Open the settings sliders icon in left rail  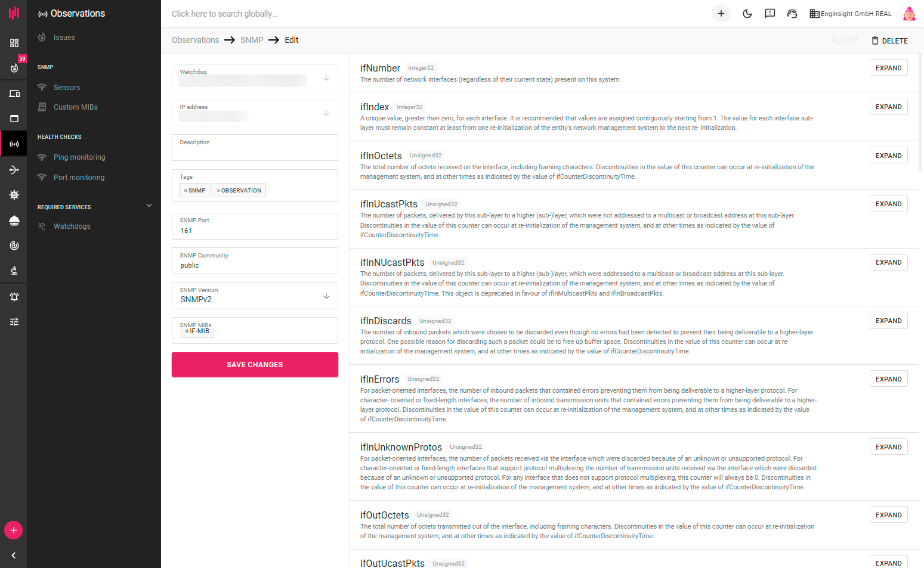[x=14, y=322]
